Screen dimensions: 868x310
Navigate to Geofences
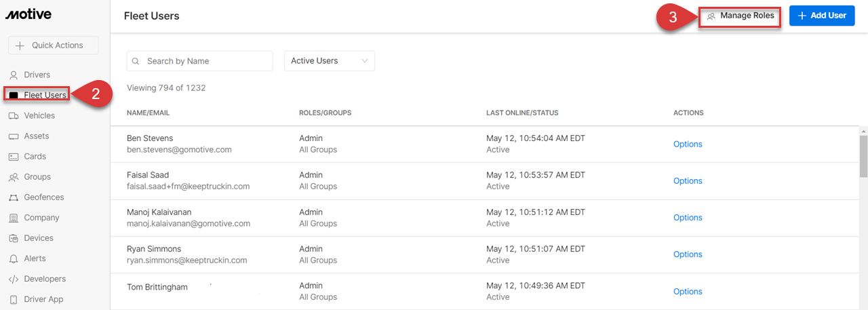pyautogui.click(x=44, y=197)
